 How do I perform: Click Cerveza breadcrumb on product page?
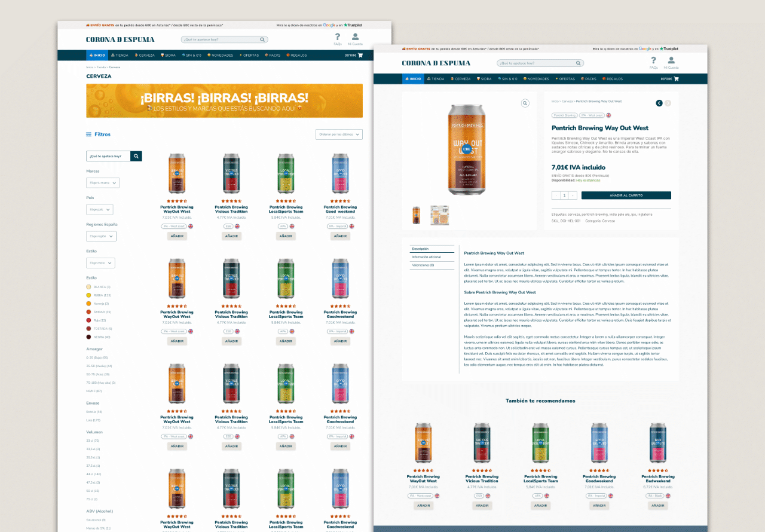click(x=567, y=101)
